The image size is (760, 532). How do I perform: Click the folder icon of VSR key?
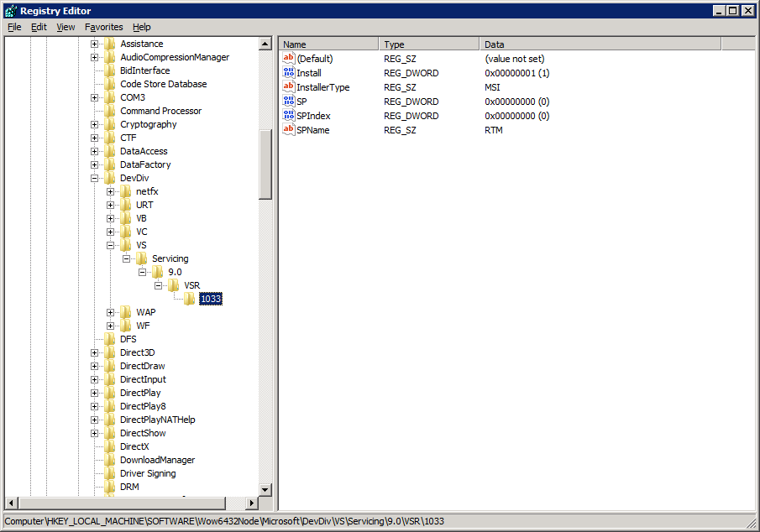[174, 285]
